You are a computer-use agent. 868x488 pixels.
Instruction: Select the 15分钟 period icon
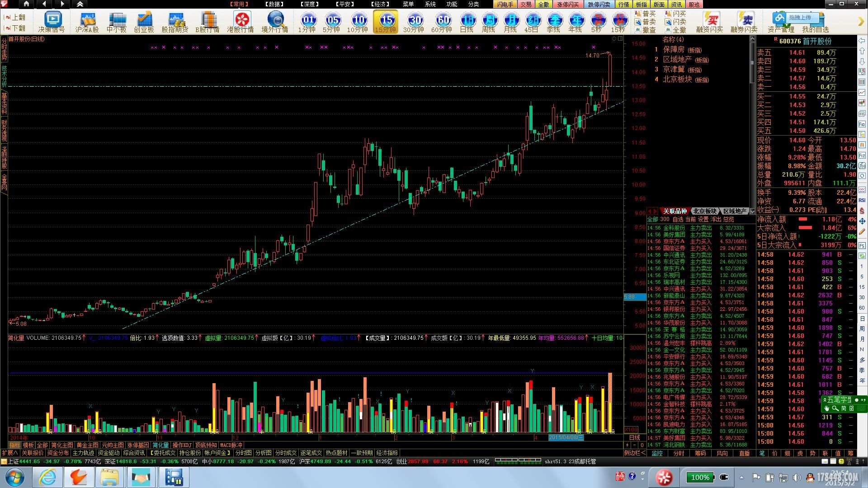(386, 22)
